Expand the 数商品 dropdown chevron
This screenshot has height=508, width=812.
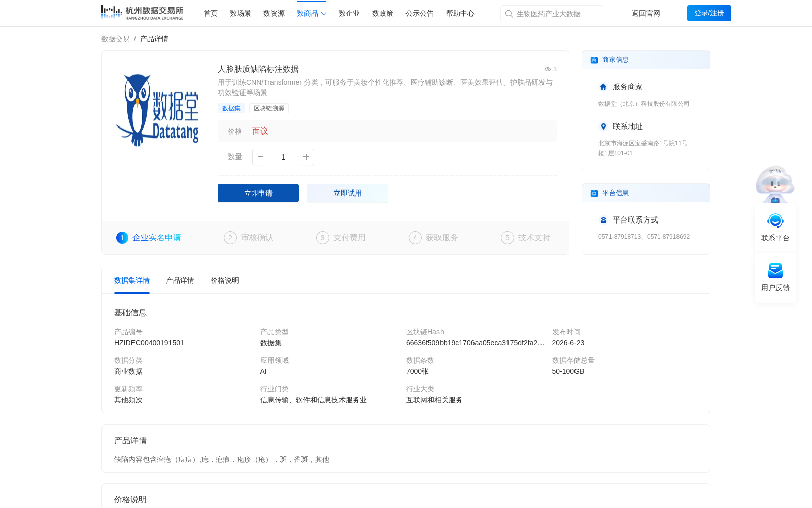tap(324, 14)
